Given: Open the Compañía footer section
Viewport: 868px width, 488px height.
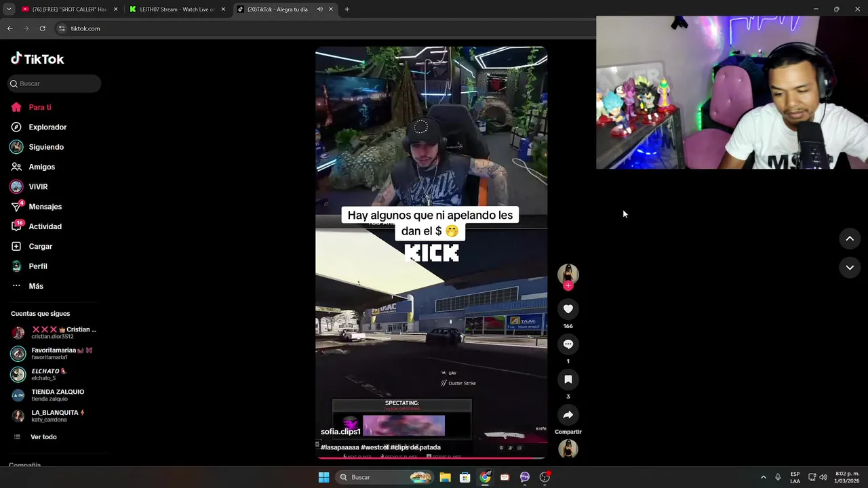Looking at the screenshot, I should pos(25,466).
